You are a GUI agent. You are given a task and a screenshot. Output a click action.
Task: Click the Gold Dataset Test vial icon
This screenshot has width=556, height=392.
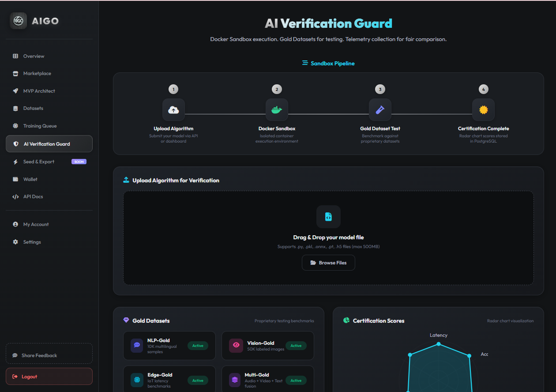pyautogui.click(x=380, y=109)
